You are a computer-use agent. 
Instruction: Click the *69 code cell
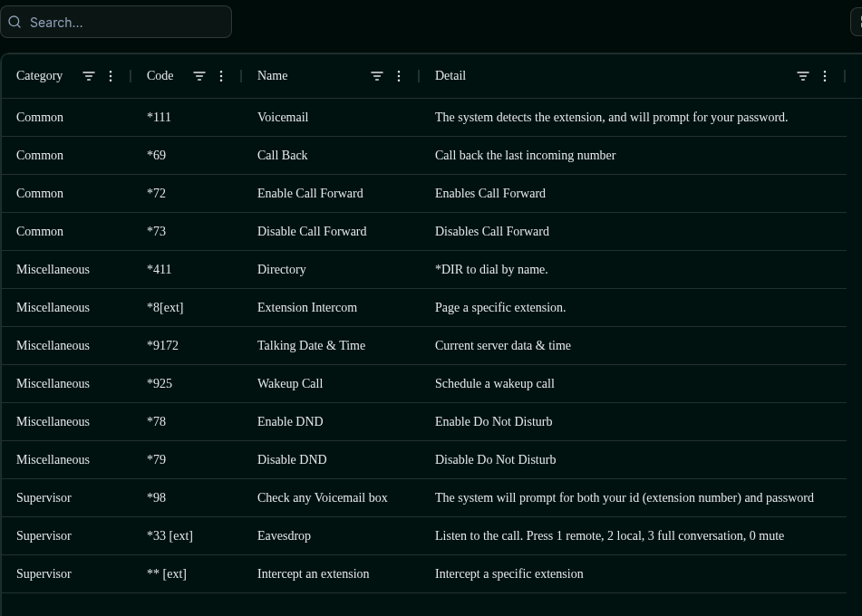point(156,155)
